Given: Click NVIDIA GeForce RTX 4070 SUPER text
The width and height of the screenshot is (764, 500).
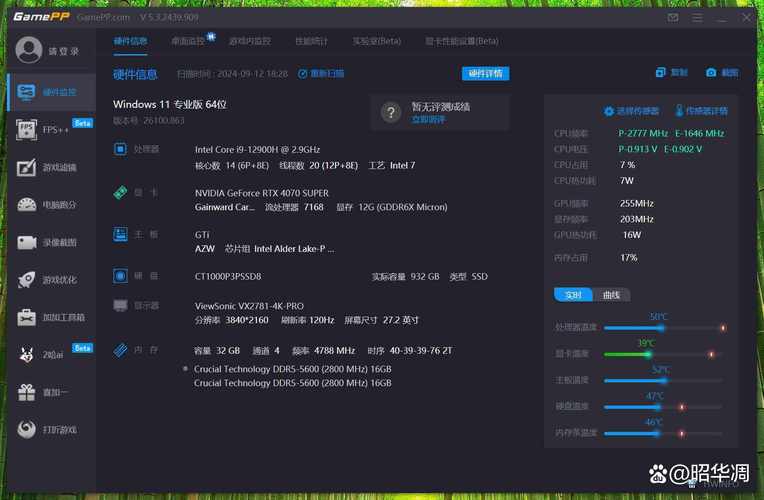Looking at the screenshot, I should click(262, 193).
